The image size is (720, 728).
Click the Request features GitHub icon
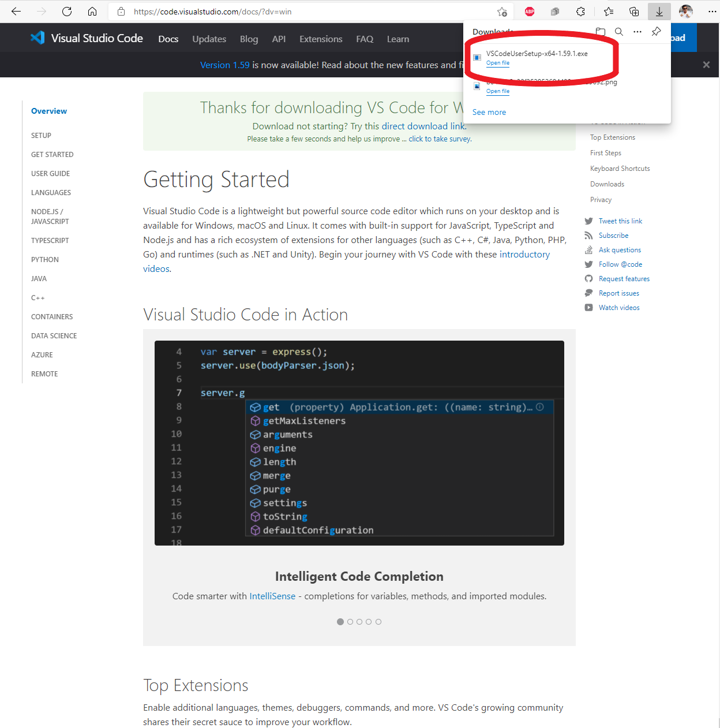point(588,279)
